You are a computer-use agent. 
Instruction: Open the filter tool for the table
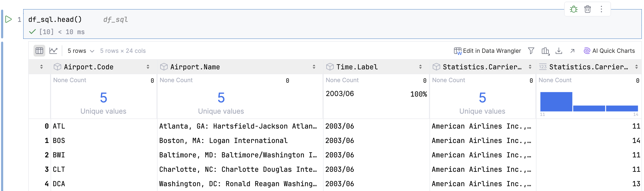click(531, 51)
